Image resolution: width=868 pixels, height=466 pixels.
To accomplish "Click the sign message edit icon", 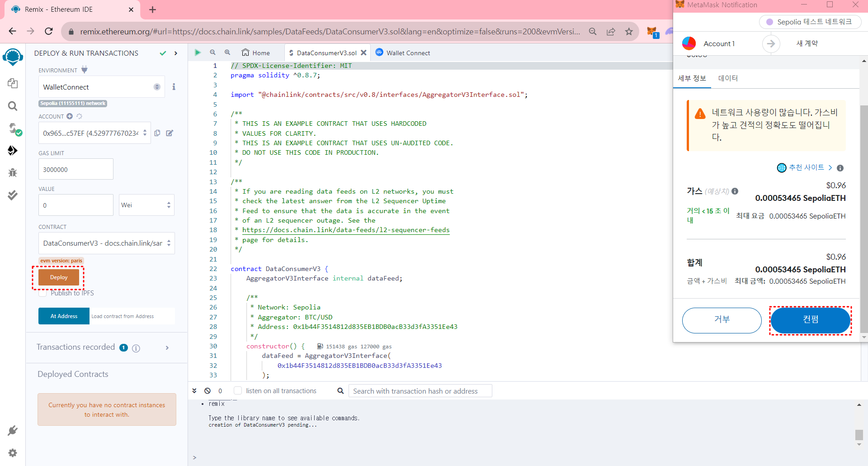I will [x=170, y=133].
